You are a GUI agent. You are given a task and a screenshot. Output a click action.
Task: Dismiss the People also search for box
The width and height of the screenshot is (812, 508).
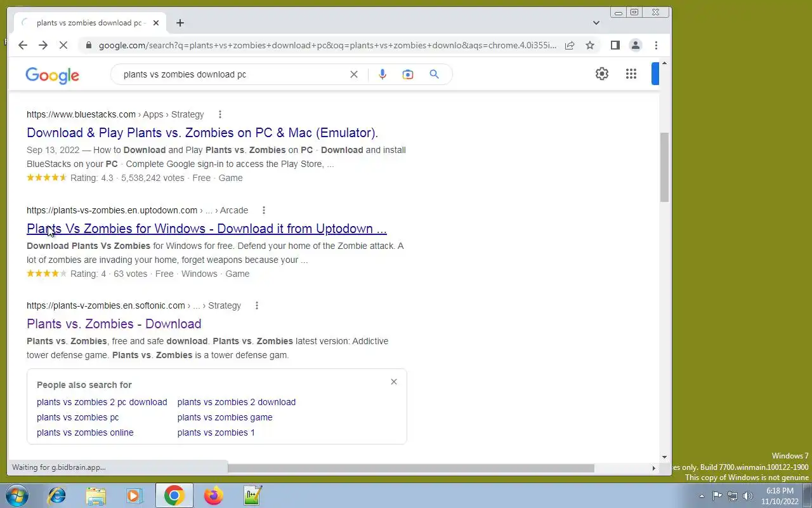[x=394, y=382]
